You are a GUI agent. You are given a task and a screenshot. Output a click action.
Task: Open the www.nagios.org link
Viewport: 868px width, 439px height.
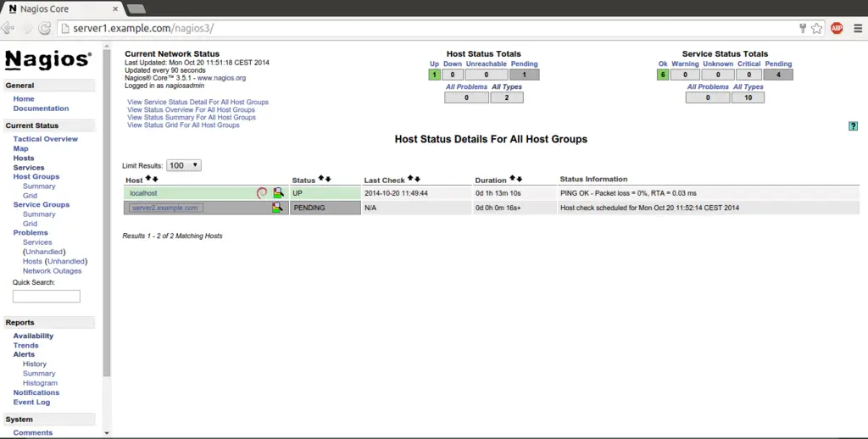(x=221, y=78)
